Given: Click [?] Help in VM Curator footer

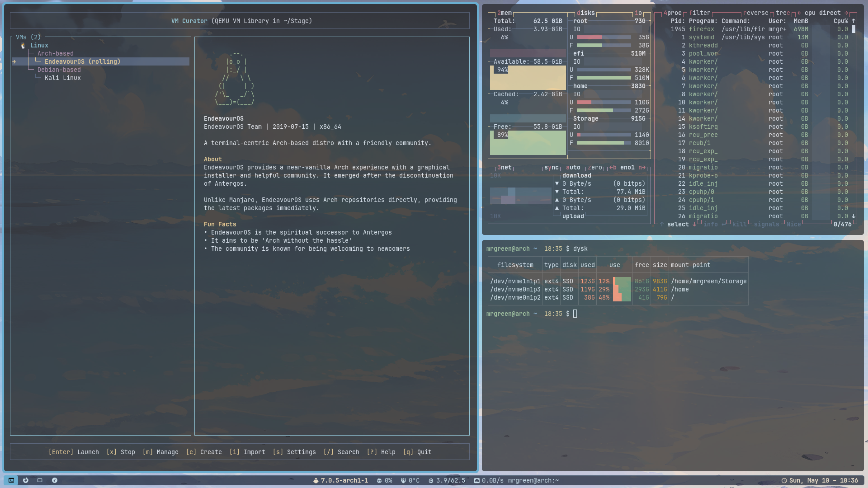Looking at the screenshot, I should tap(381, 452).
